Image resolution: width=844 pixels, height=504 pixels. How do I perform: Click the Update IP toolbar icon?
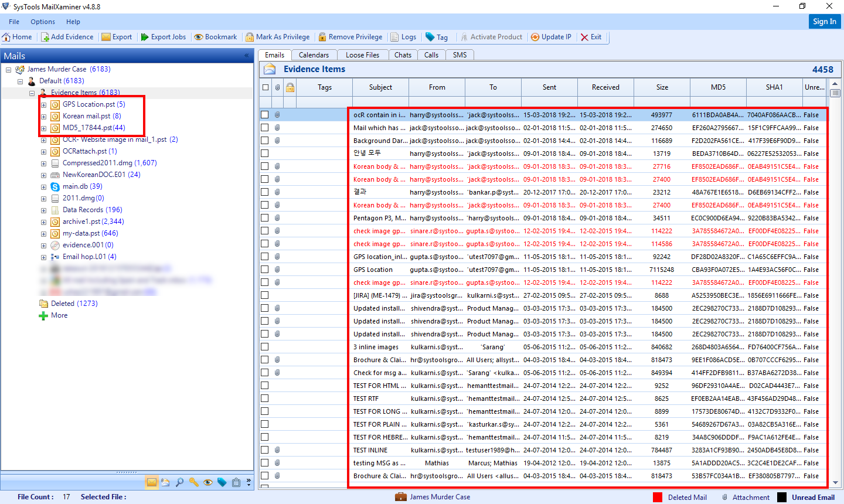click(x=551, y=36)
